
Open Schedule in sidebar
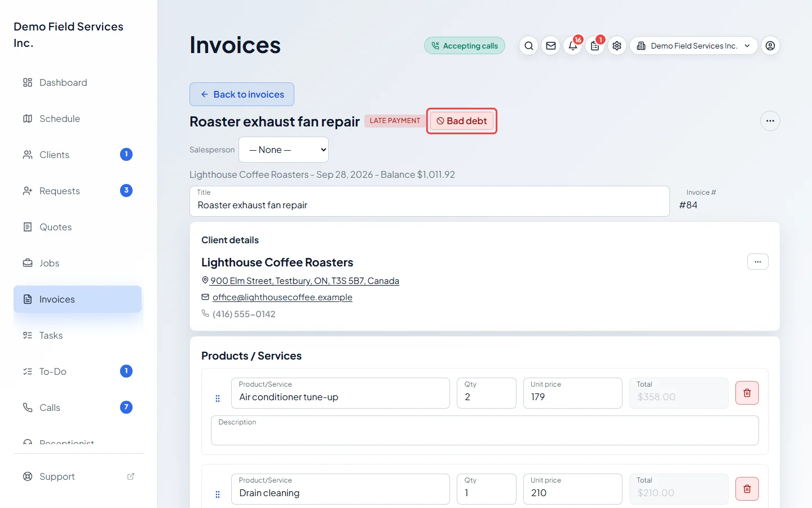click(78, 119)
